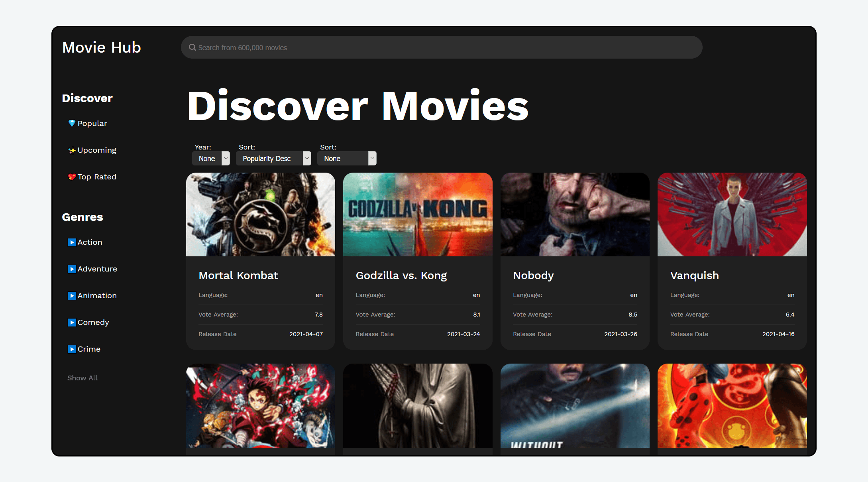This screenshot has height=482, width=868.
Task: Click into the movie search field
Action: click(x=442, y=47)
